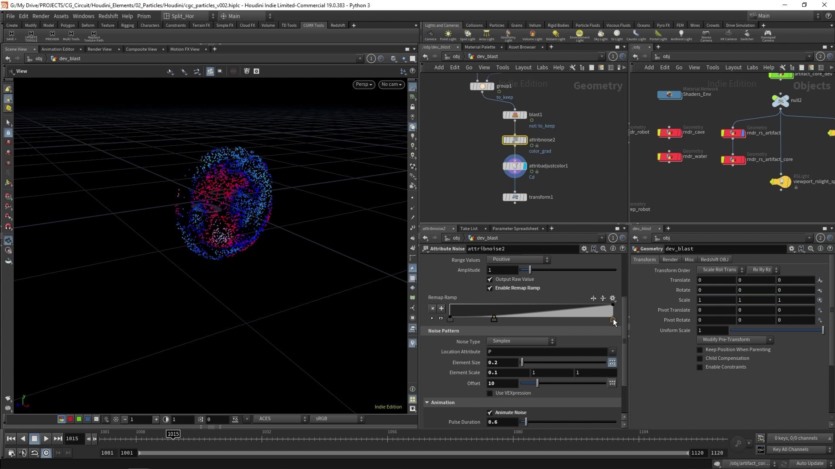Select the group1 node

click(x=482, y=86)
